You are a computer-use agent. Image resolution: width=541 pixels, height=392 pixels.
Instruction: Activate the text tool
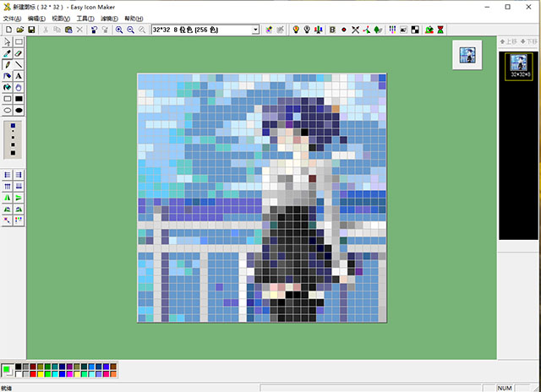pos(19,76)
